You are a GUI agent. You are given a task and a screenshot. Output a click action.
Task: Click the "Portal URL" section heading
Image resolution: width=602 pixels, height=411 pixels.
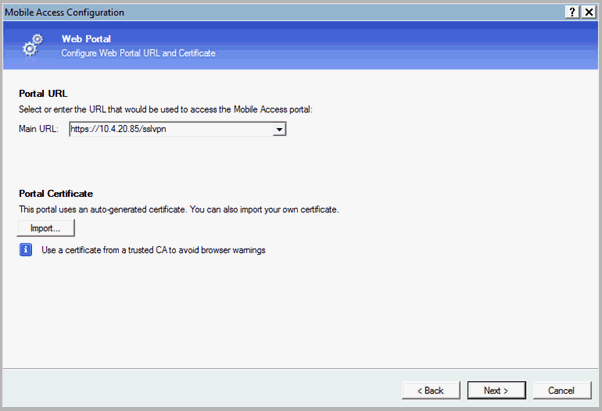pos(44,93)
